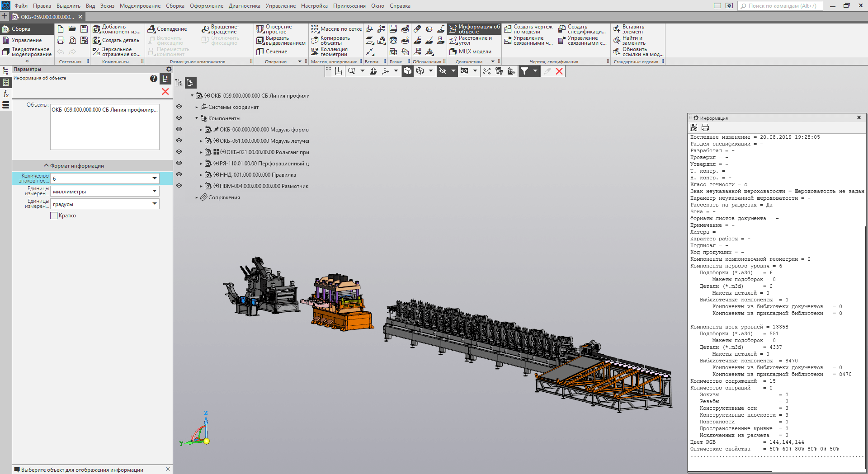Screen dimensions: 868x474
Task: Open the 'Диагностика' menu
Action: [244, 6]
